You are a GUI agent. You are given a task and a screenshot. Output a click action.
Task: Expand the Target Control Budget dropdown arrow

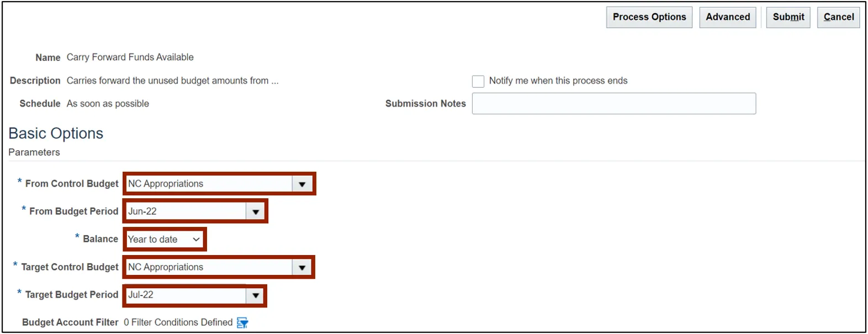(x=302, y=268)
